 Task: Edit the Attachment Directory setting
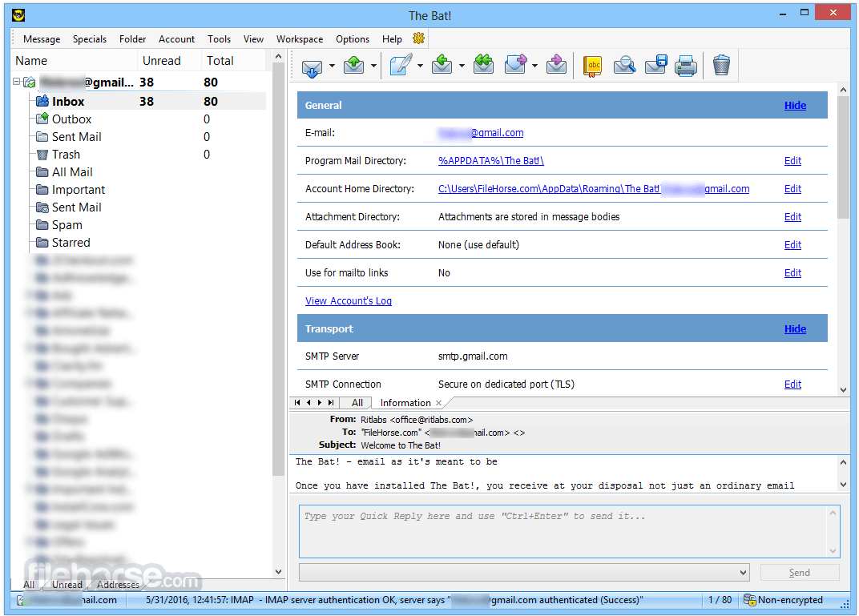[792, 216]
